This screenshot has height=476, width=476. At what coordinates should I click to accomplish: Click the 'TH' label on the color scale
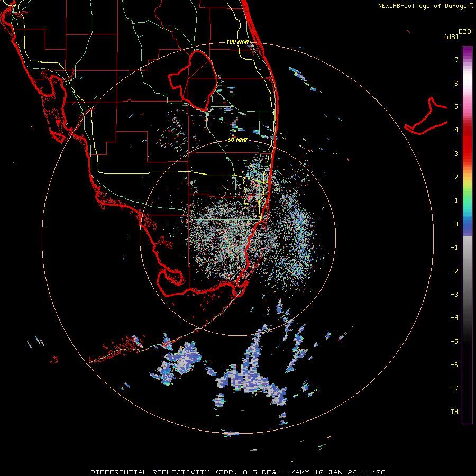pyautogui.click(x=454, y=412)
